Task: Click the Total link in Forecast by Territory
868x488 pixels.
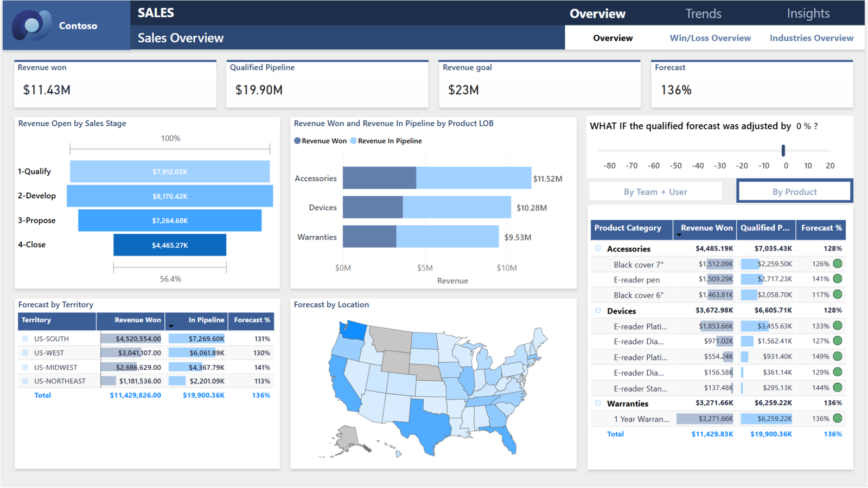Action: click(x=42, y=395)
